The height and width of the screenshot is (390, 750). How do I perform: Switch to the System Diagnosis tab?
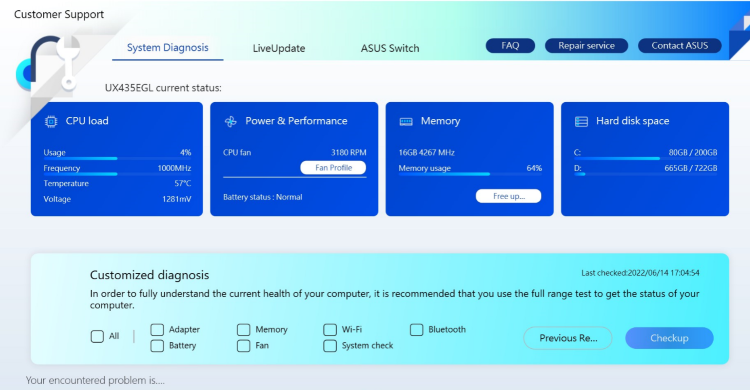coord(168,48)
